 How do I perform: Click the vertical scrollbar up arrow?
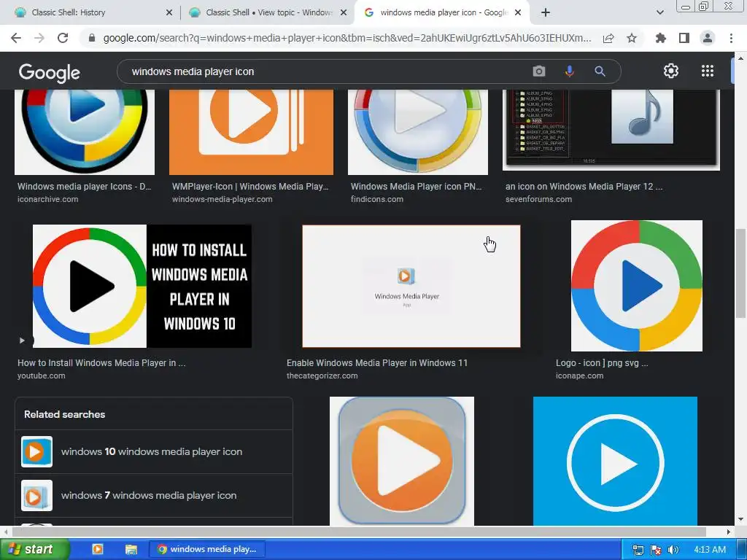click(740, 58)
